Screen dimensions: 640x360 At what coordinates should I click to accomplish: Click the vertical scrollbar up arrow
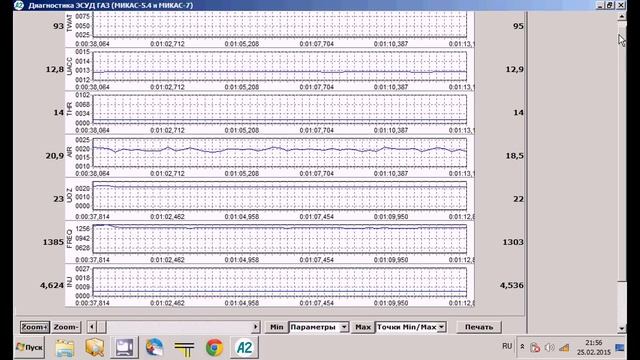pyautogui.click(x=622, y=17)
